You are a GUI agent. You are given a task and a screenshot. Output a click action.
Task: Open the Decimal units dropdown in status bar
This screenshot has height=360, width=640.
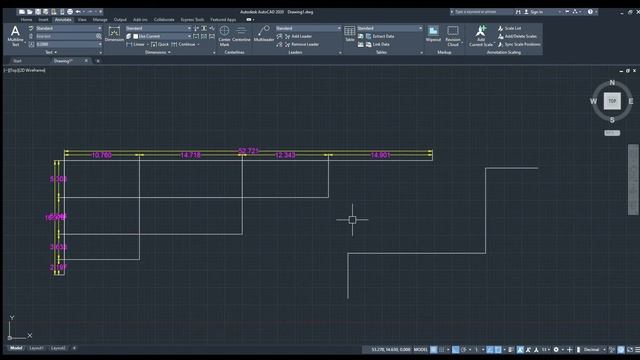[594, 349]
